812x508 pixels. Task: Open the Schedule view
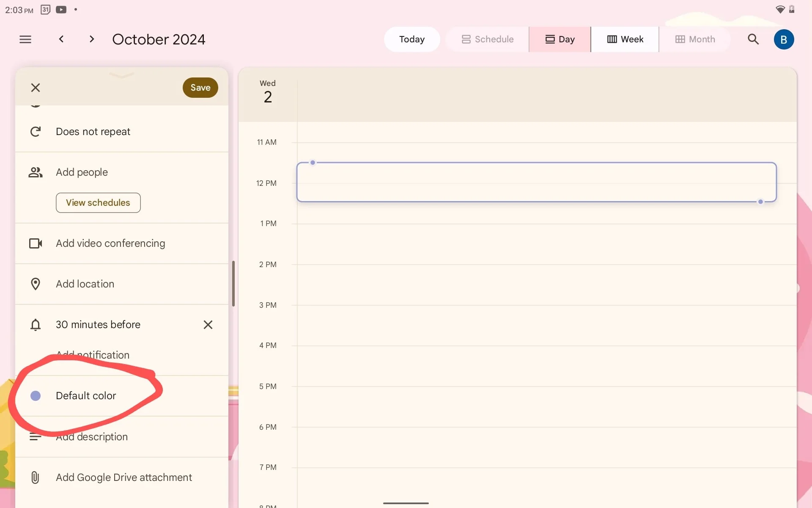coord(488,39)
